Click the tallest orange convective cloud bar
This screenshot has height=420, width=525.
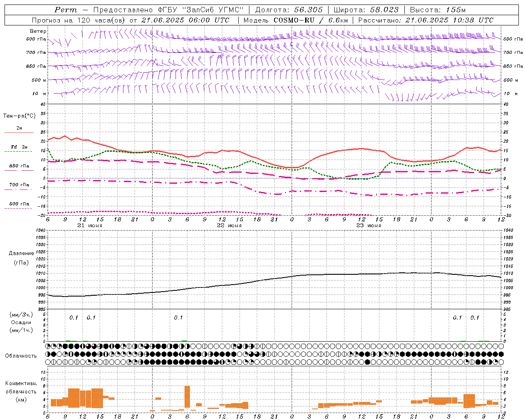coord(187,397)
